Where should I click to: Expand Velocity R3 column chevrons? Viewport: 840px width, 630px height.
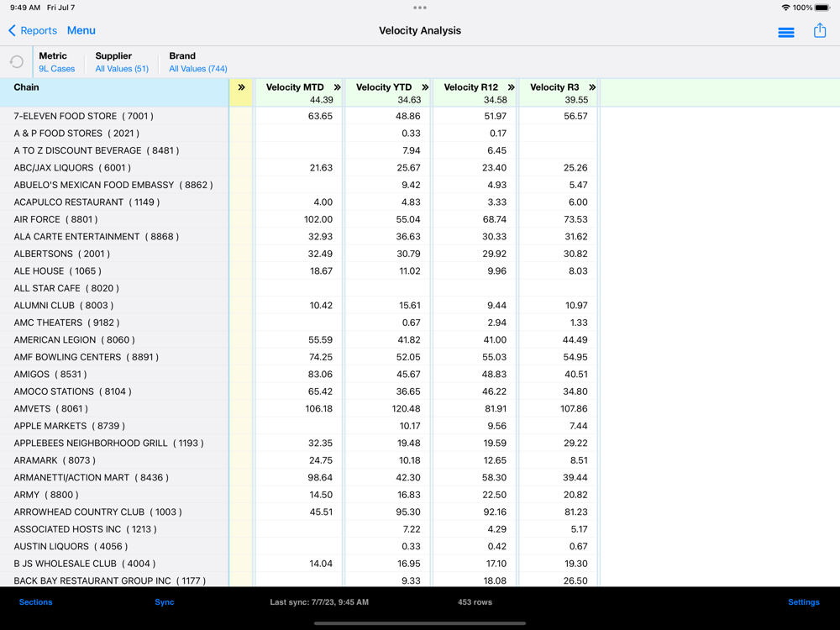592,87
